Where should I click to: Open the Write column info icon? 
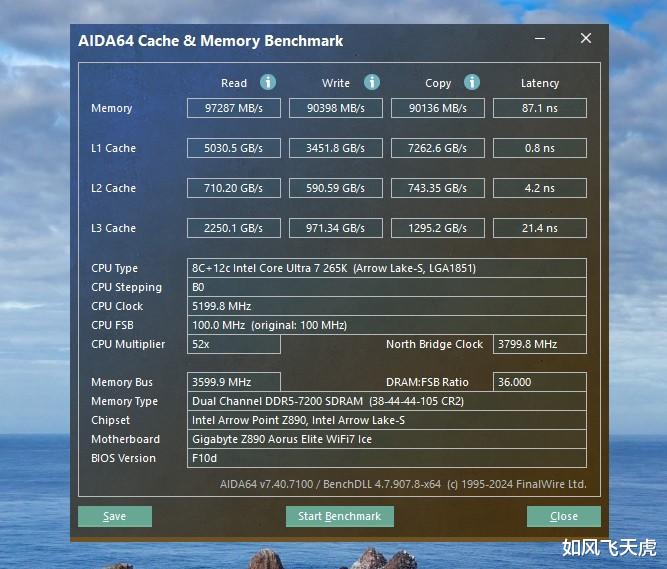click(372, 82)
